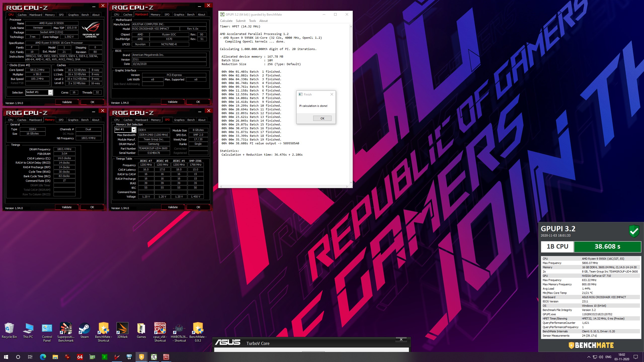Switch to ROG CPU-Z taskbar icon

pyautogui.click(x=166, y=357)
